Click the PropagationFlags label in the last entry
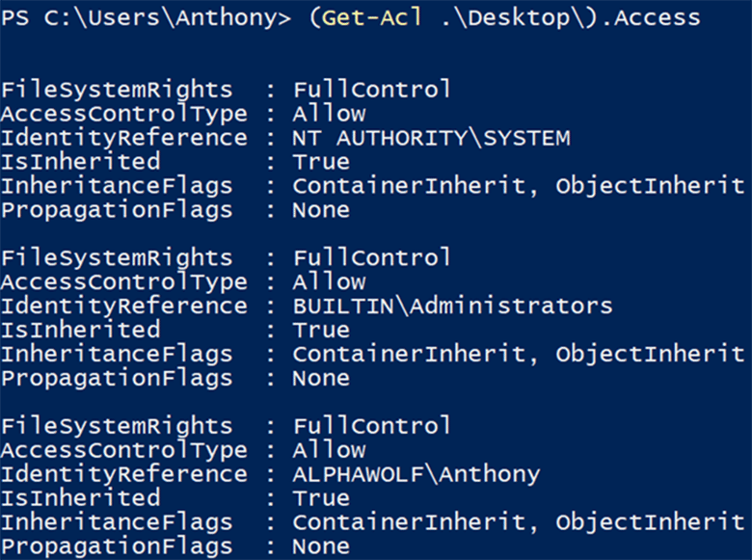This screenshot has height=560, width=752. click(117, 547)
